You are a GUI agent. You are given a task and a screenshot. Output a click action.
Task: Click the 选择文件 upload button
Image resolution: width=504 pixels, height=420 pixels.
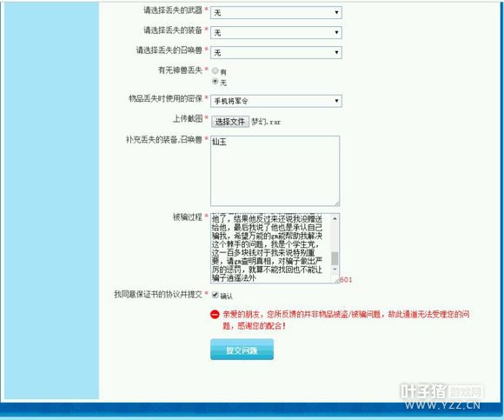(230, 122)
